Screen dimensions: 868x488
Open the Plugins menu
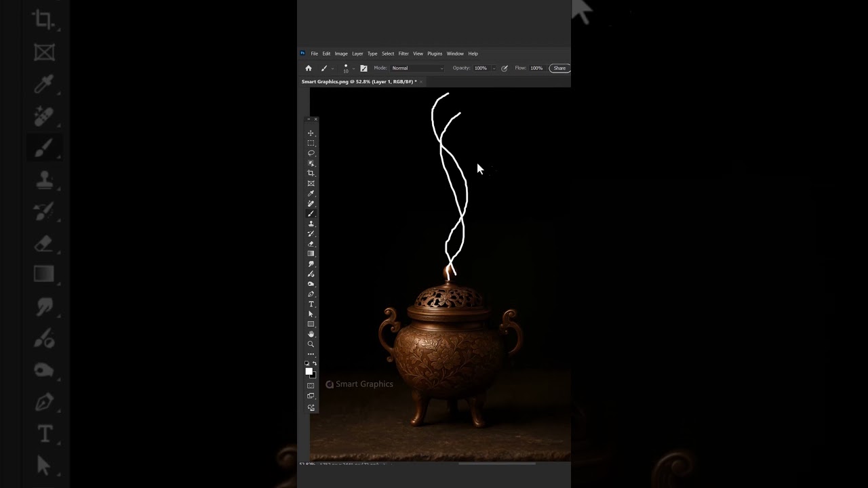(435, 54)
